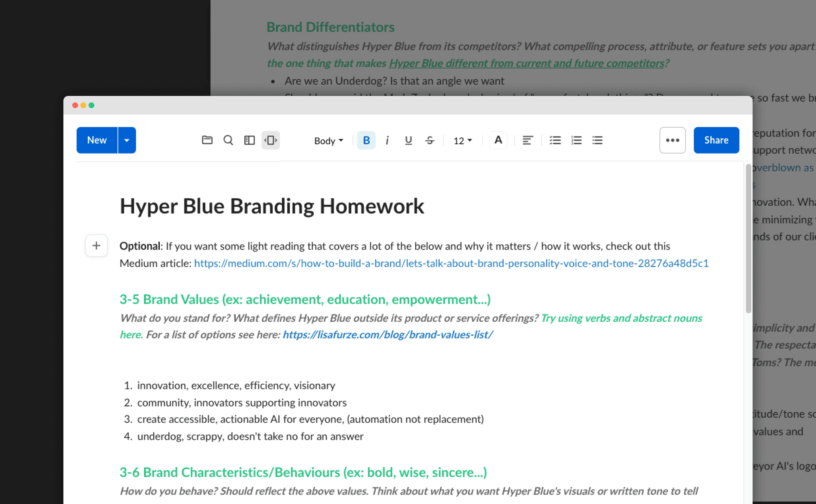Open the medium.com brand personality article link
Screen dimensions: 816x504
(x=451, y=263)
